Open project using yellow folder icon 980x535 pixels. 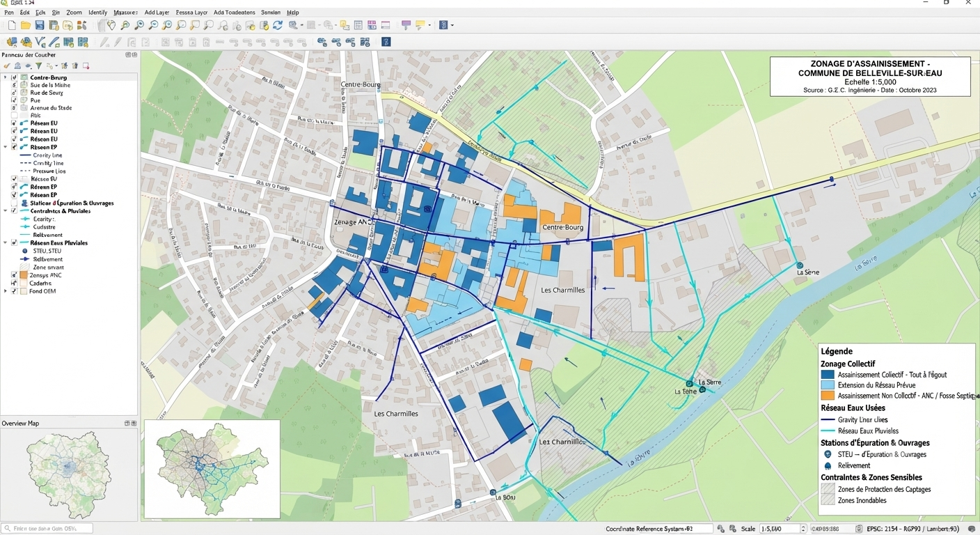(x=26, y=25)
